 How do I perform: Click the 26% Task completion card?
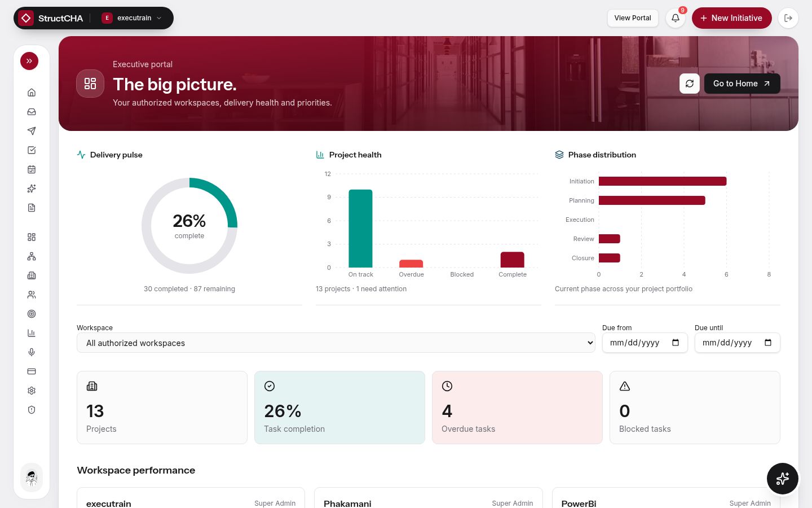click(x=339, y=408)
